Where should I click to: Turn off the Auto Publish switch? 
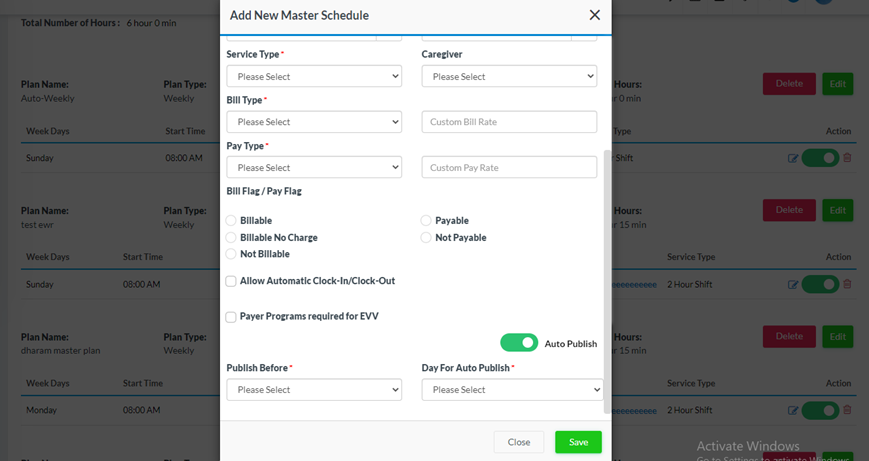click(x=519, y=343)
